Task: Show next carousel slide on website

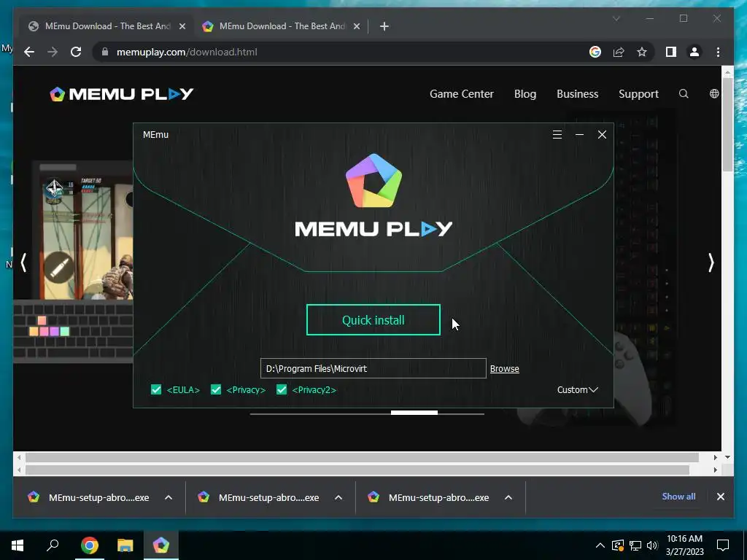Action: tap(711, 262)
